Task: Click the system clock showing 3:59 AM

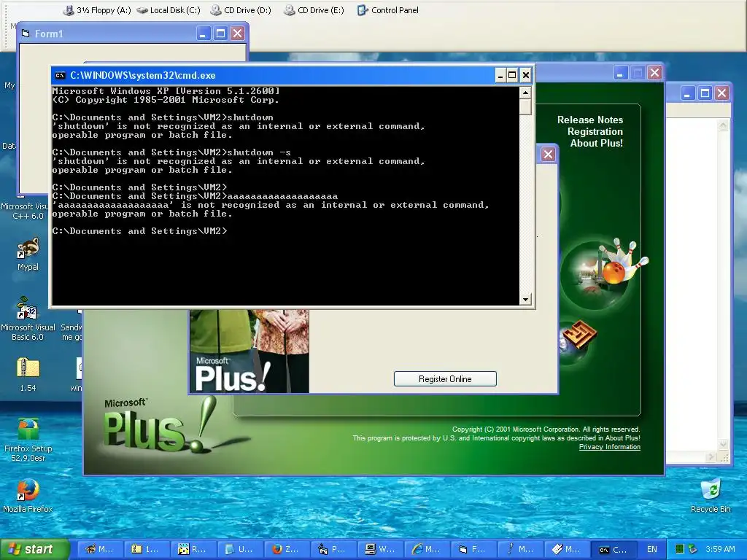Action: (720, 549)
